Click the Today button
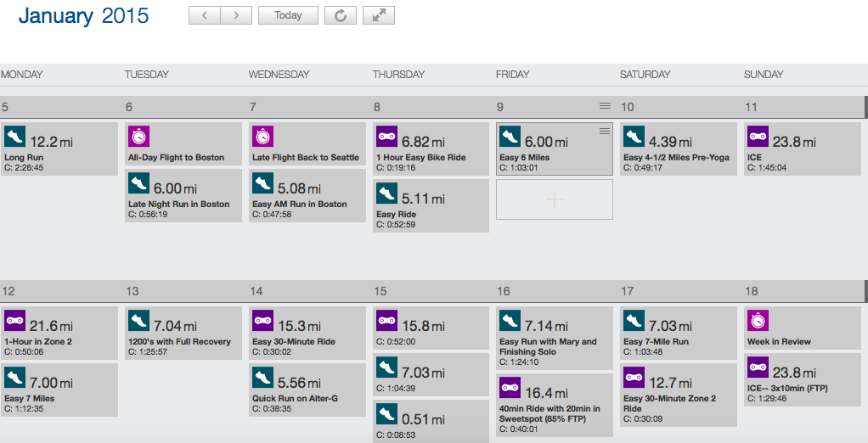 click(x=288, y=15)
